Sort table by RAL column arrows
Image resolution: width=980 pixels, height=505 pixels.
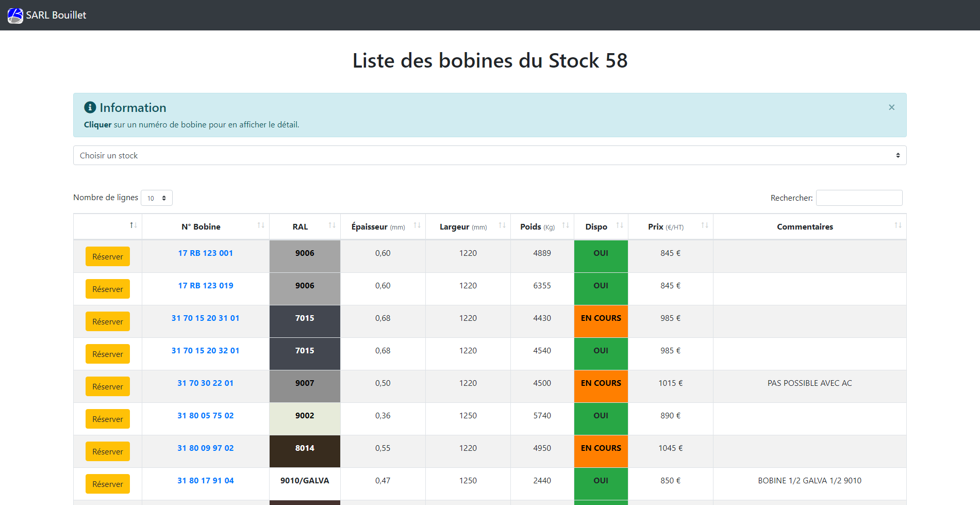point(331,226)
